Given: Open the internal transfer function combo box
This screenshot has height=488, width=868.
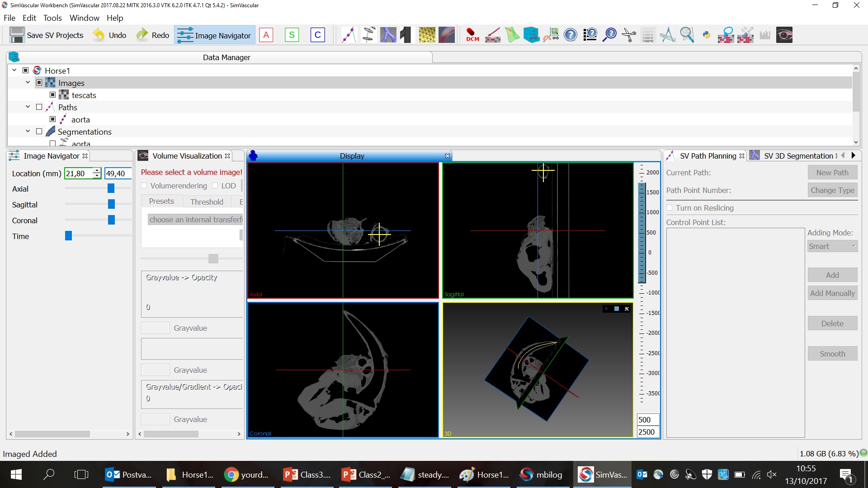Looking at the screenshot, I should point(195,220).
